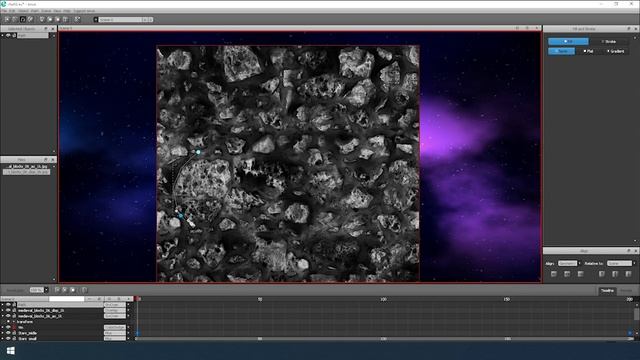
Task: Click the vertical center align icon in the Align panel
Action: pyautogui.click(x=615, y=274)
